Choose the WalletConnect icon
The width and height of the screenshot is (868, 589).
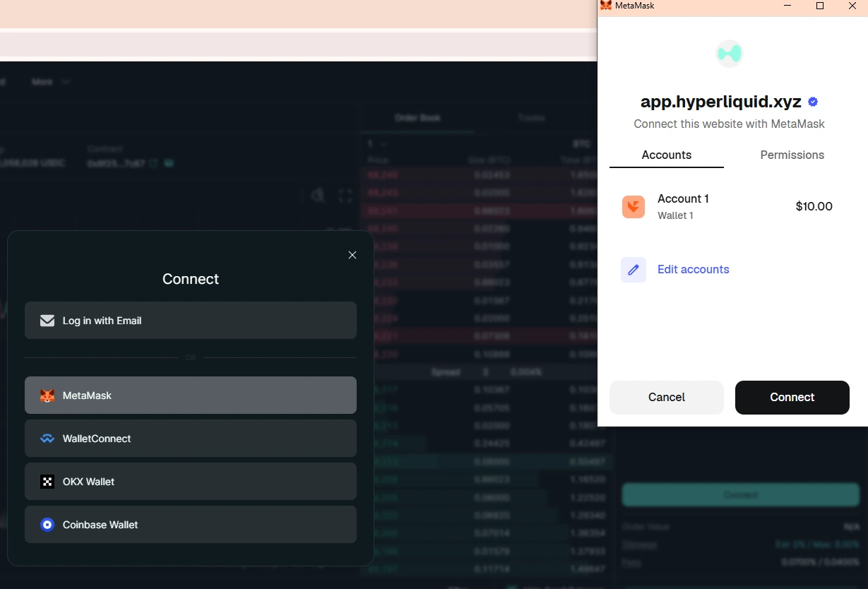(47, 439)
